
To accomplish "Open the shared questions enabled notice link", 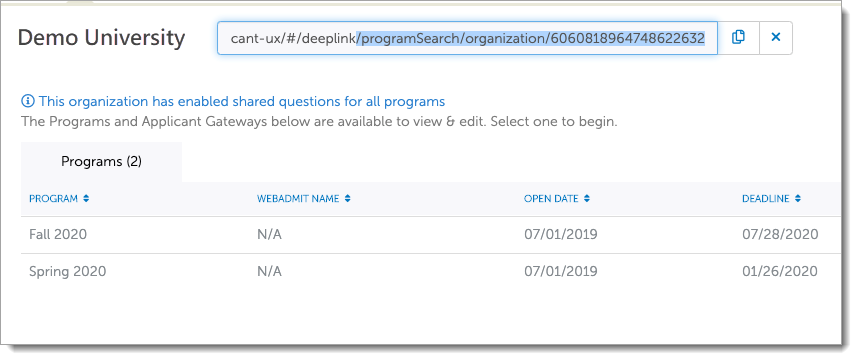I will 242,102.
